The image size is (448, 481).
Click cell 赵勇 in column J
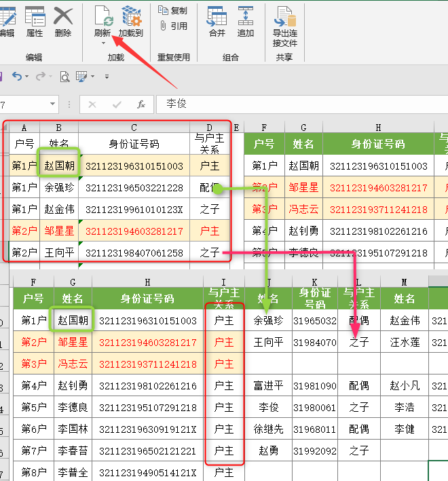tap(268, 450)
